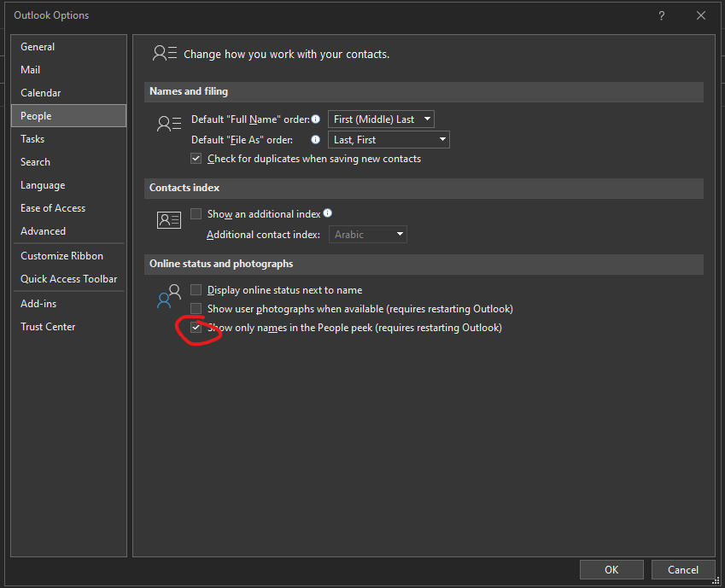Image resolution: width=725 pixels, height=588 pixels.
Task: Enable Show user photographs when available
Action: point(196,308)
